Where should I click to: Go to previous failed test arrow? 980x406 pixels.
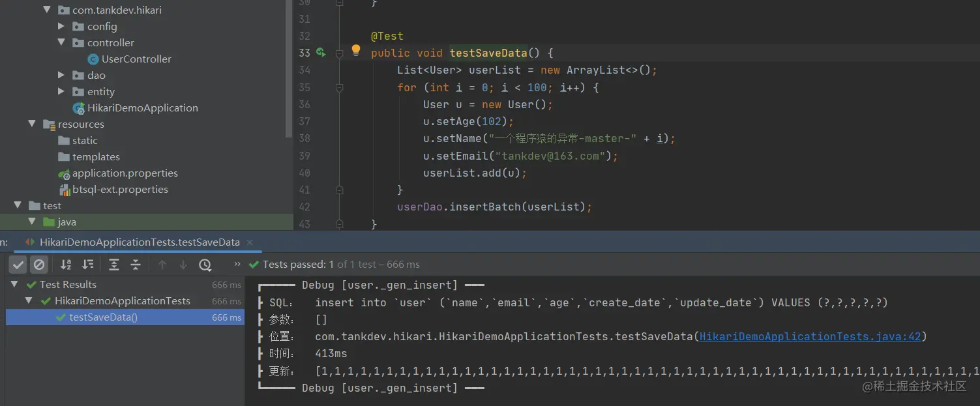coord(162,265)
